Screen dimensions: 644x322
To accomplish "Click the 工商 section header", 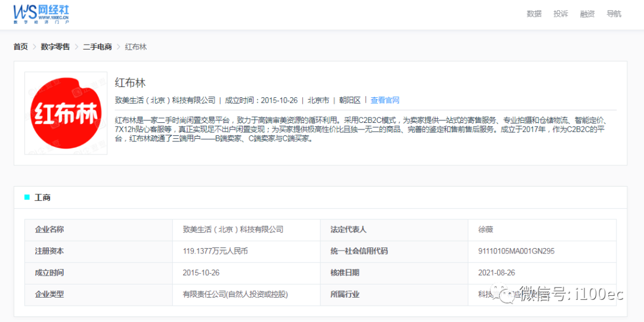I will (42, 197).
